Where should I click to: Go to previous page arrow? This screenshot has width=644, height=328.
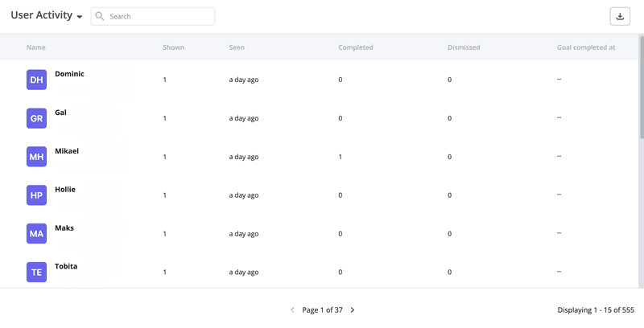pyautogui.click(x=292, y=310)
